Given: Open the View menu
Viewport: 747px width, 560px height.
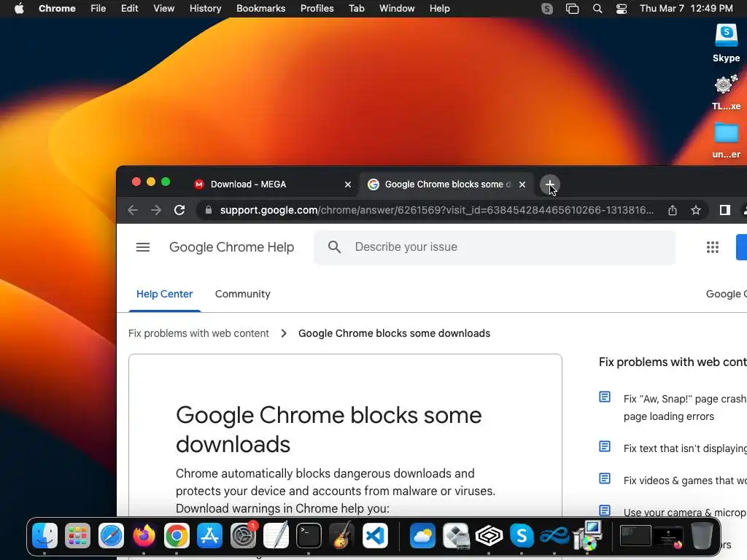Looking at the screenshot, I should 163,9.
